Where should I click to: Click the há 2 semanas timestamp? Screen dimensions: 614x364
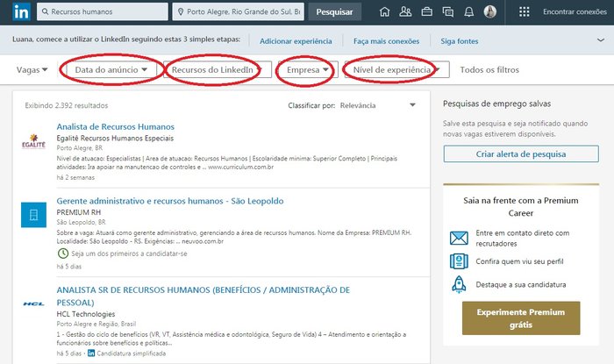pyautogui.click(x=75, y=177)
